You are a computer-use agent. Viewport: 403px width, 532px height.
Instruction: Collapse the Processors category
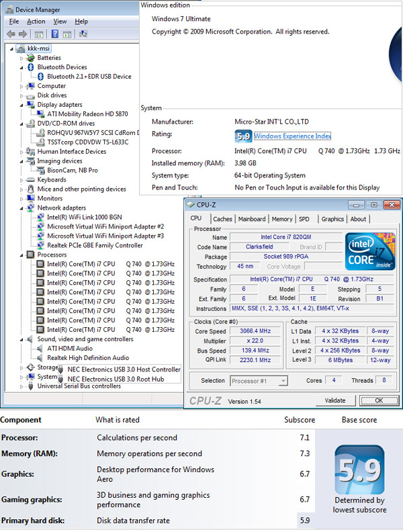pyautogui.click(x=21, y=255)
